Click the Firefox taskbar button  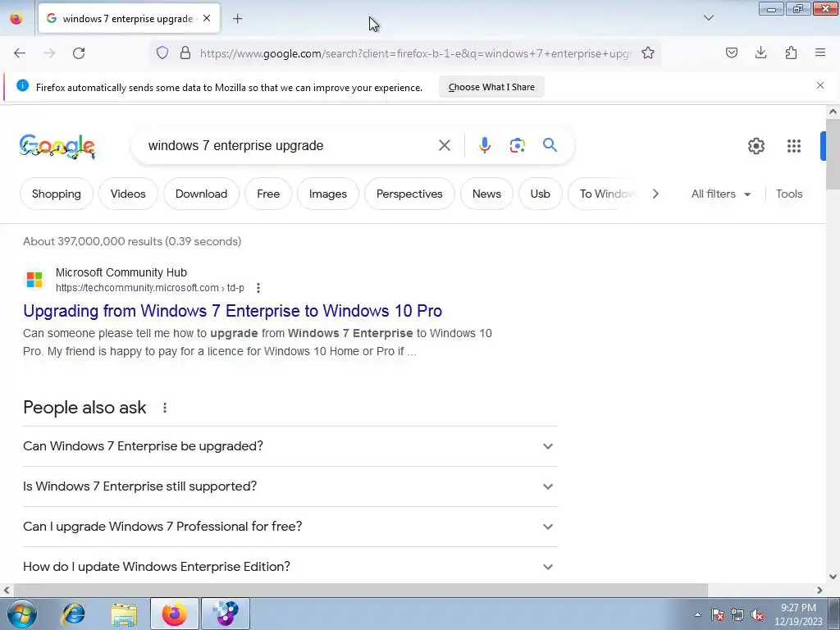pos(175,614)
